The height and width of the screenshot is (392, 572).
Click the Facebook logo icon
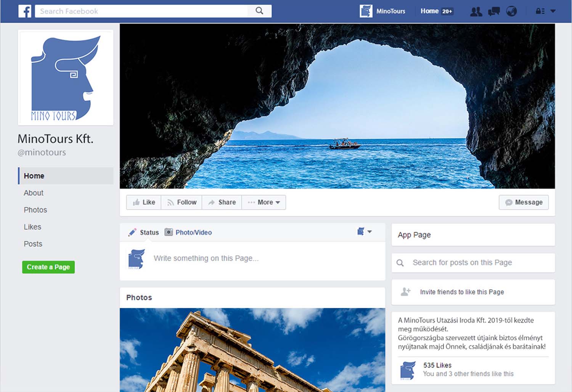25,11
